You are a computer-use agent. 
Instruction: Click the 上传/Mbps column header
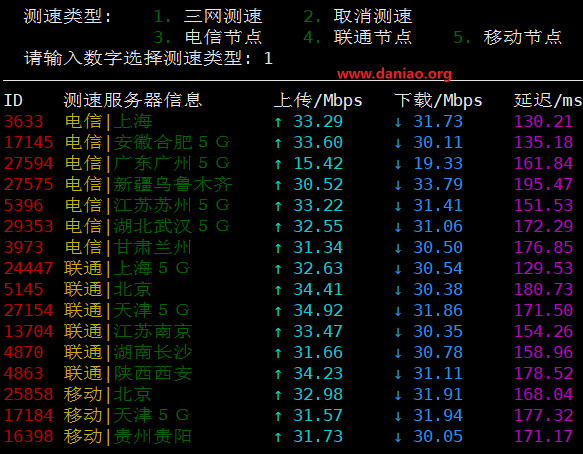318,101
